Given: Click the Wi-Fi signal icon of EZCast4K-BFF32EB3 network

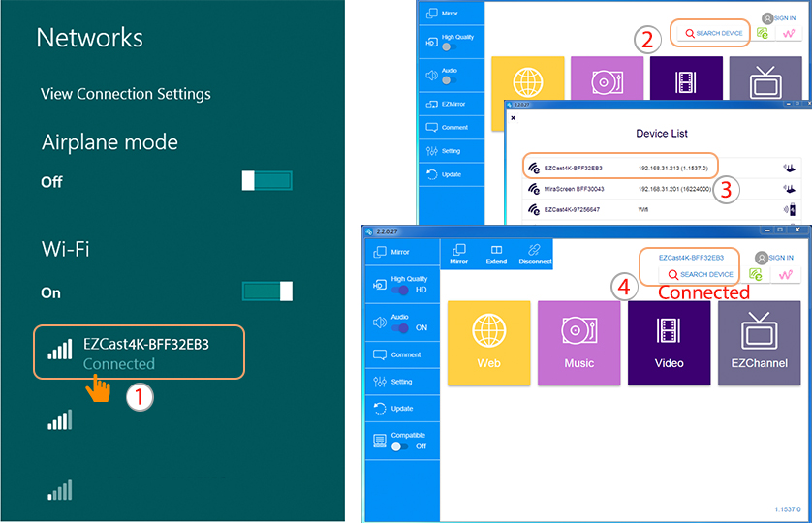Looking at the screenshot, I should (59, 350).
